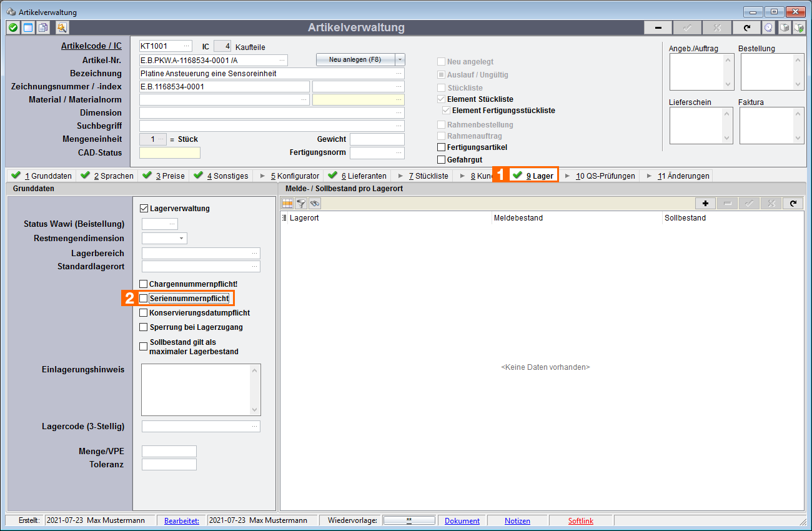Switch to 6 Lieferanten tab

357,176
